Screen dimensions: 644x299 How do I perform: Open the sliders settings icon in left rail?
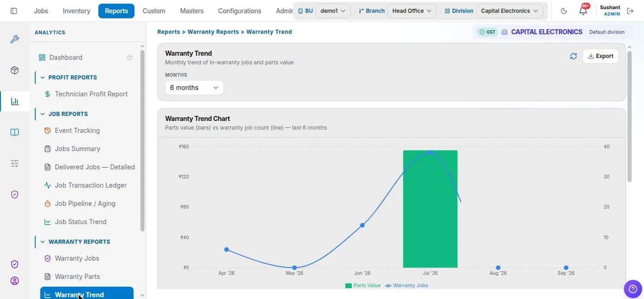tap(15, 163)
